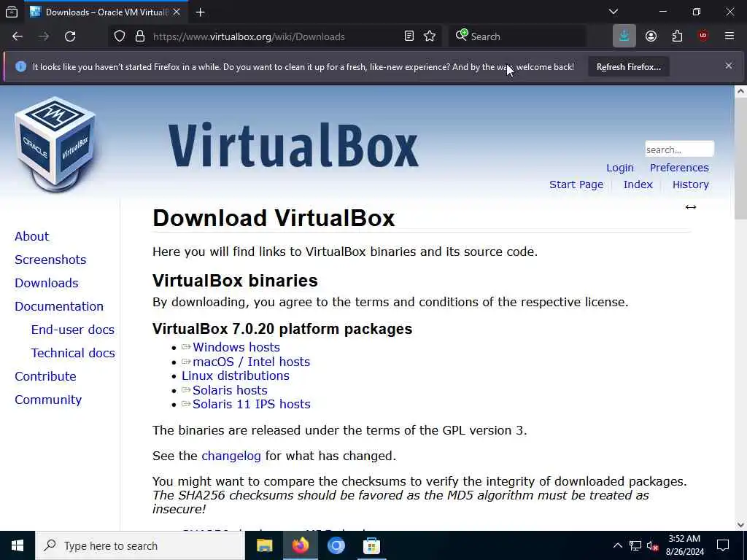
Task: Open a new tab with plus icon
Action: 200,12
